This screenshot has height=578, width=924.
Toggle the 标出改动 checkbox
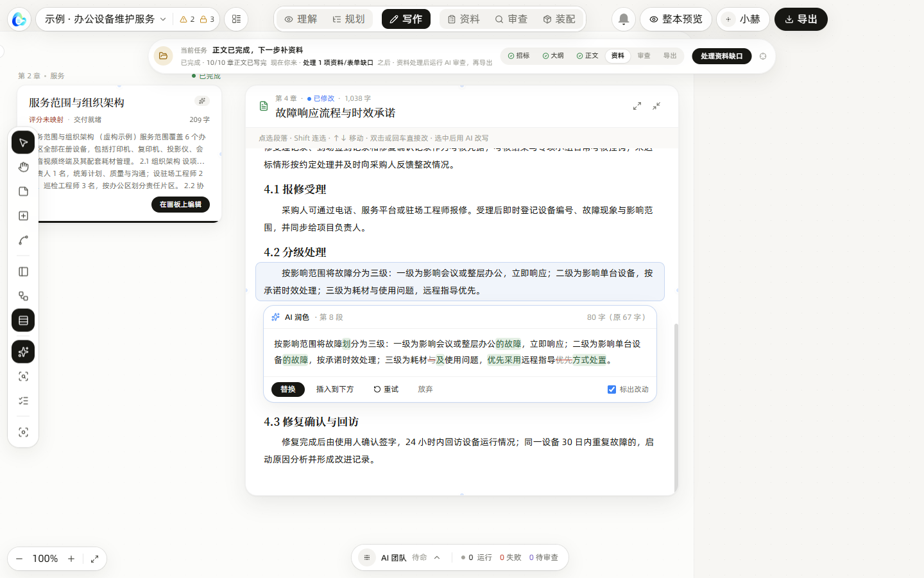pos(612,389)
